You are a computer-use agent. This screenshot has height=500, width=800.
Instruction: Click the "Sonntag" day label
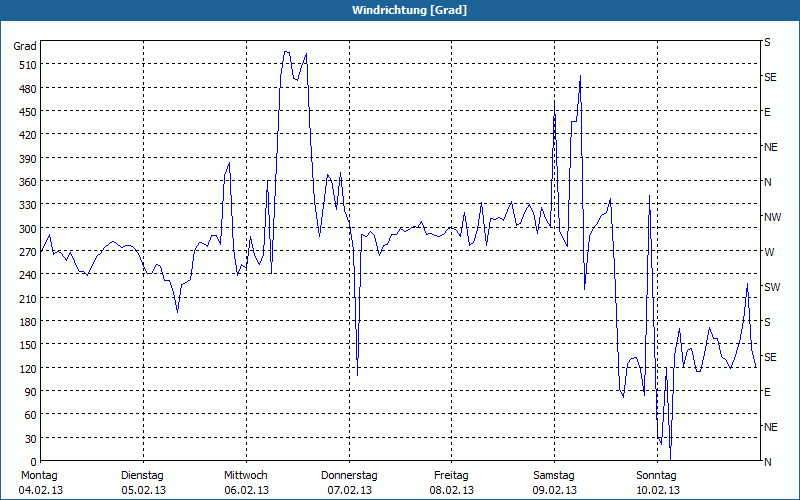(656, 476)
